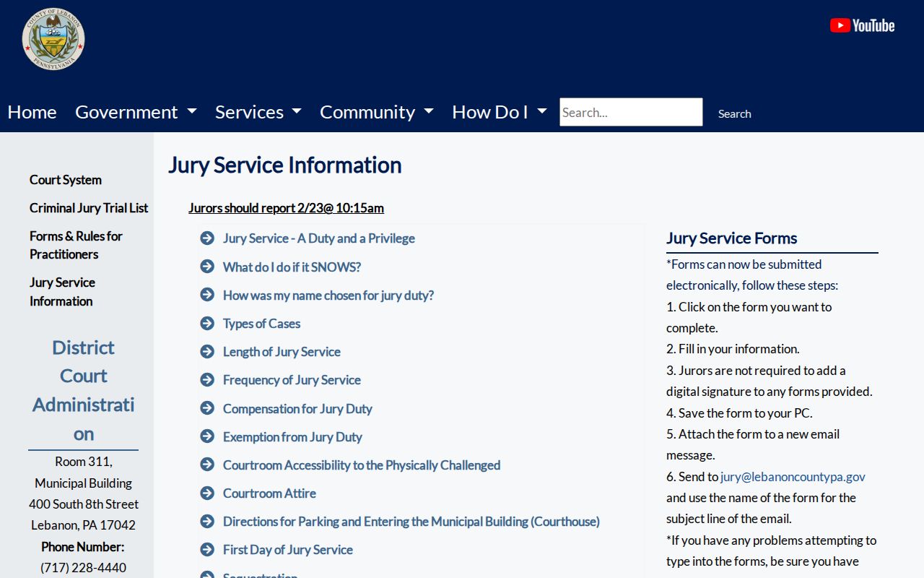The image size is (924, 578).
Task: Open Court System in the sidebar
Action: click(66, 180)
